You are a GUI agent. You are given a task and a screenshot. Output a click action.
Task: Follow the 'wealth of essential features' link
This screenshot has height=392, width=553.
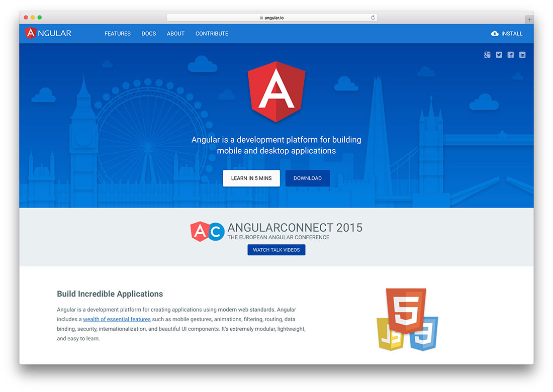coord(117,319)
